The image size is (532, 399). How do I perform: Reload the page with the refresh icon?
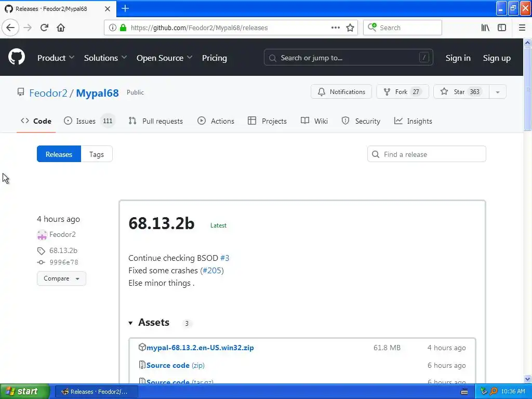click(44, 28)
